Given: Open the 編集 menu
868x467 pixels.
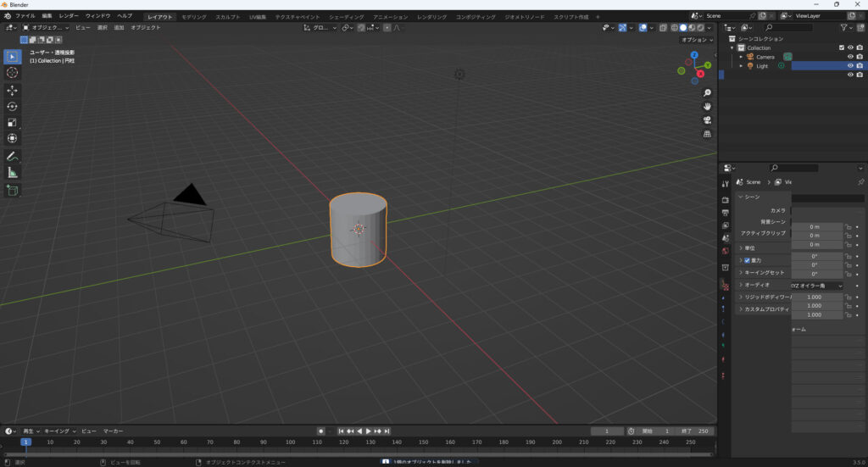Looking at the screenshot, I should click(x=47, y=16).
